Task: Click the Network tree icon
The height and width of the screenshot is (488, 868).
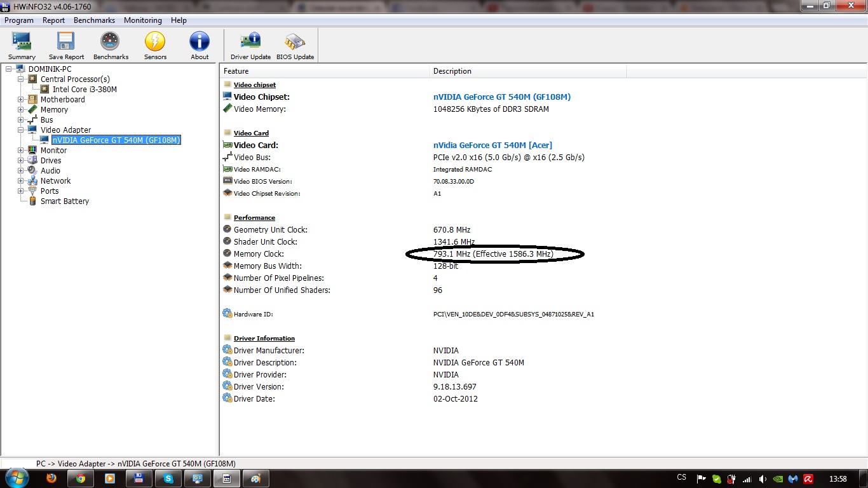Action: pyautogui.click(x=32, y=180)
